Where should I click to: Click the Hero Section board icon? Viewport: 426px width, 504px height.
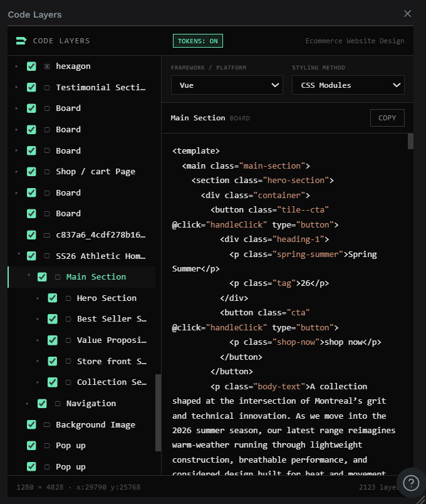click(68, 298)
